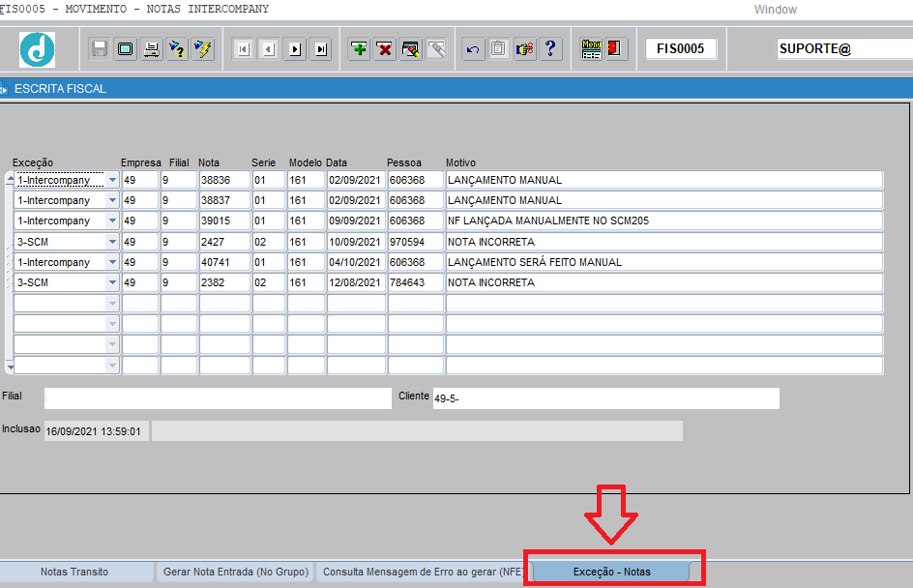Image resolution: width=913 pixels, height=588 pixels.
Task: Click the Save diskette icon
Action: pos(100,49)
